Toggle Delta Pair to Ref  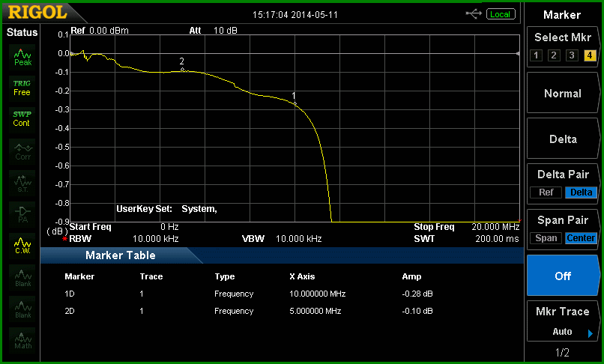coord(546,192)
